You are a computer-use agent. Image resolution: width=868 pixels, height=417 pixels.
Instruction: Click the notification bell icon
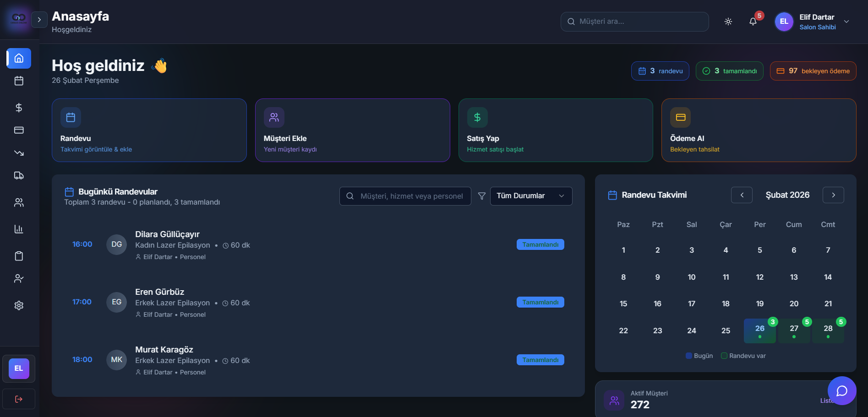click(753, 22)
